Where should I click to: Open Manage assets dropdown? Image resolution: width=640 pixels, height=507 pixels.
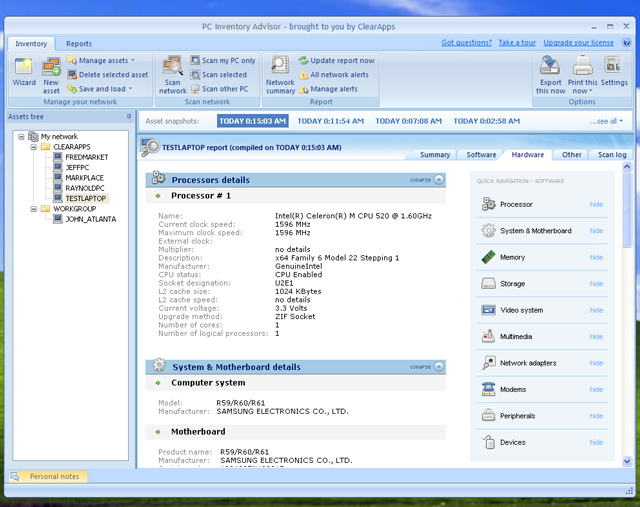[x=101, y=60]
